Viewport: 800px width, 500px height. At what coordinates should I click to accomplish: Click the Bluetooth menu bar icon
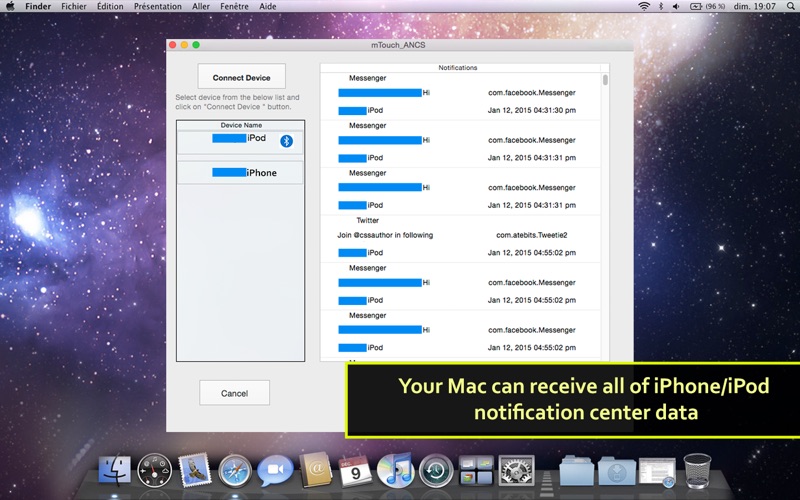pyautogui.click(x=661, y=6)
